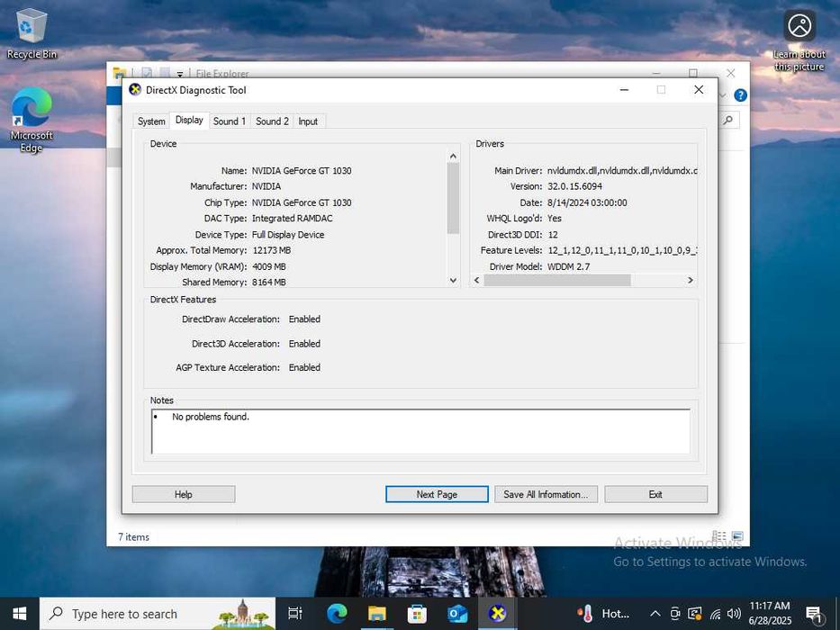This screenshot has height=630, width=840.
Task: Click the taskbar search box
Action: point(158,614)
